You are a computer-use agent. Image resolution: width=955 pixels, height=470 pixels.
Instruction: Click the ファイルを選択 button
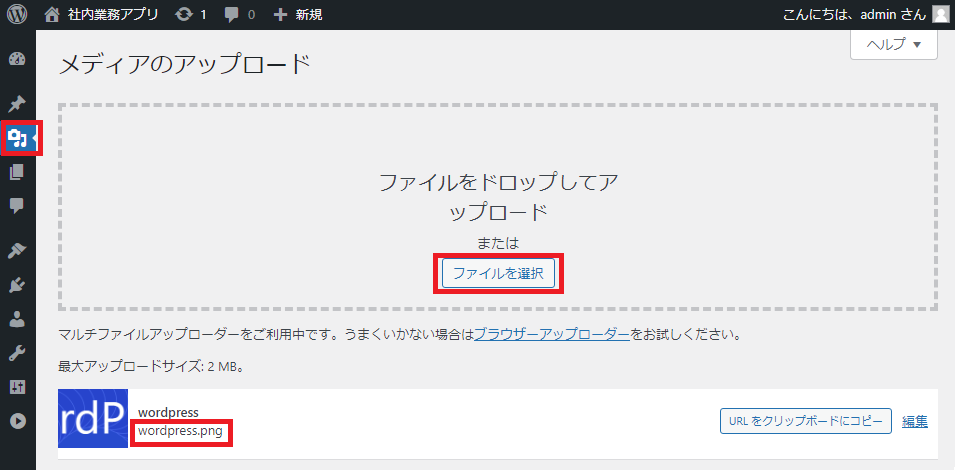(498, 273)
